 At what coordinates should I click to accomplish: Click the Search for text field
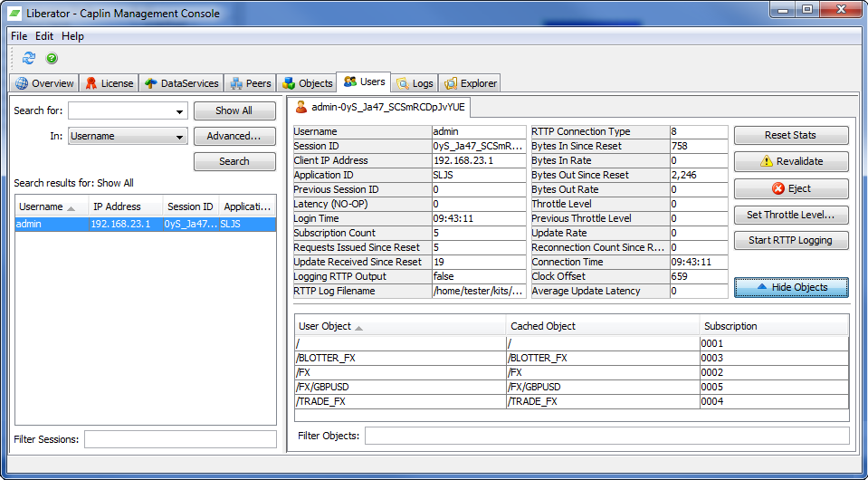[x=120, y=110]
